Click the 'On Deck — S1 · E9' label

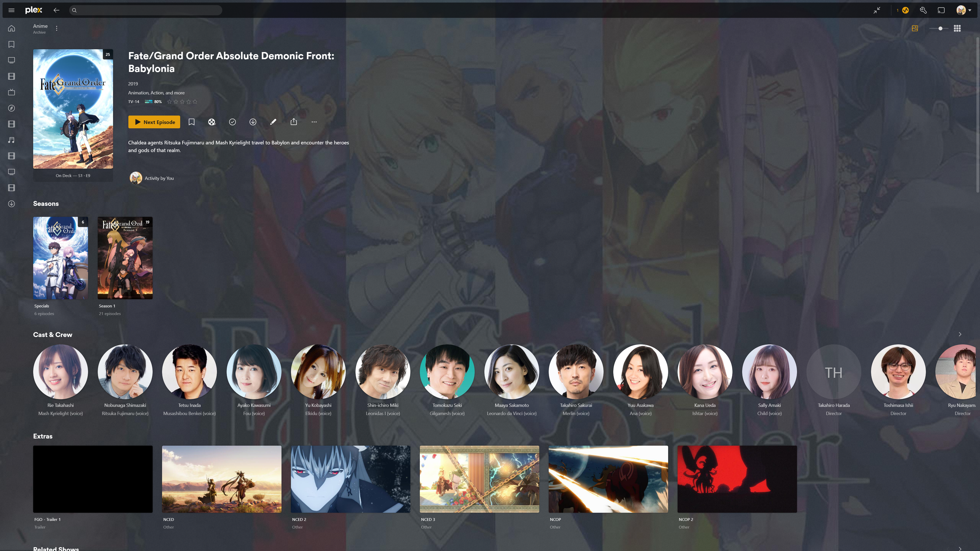[73, 176]
